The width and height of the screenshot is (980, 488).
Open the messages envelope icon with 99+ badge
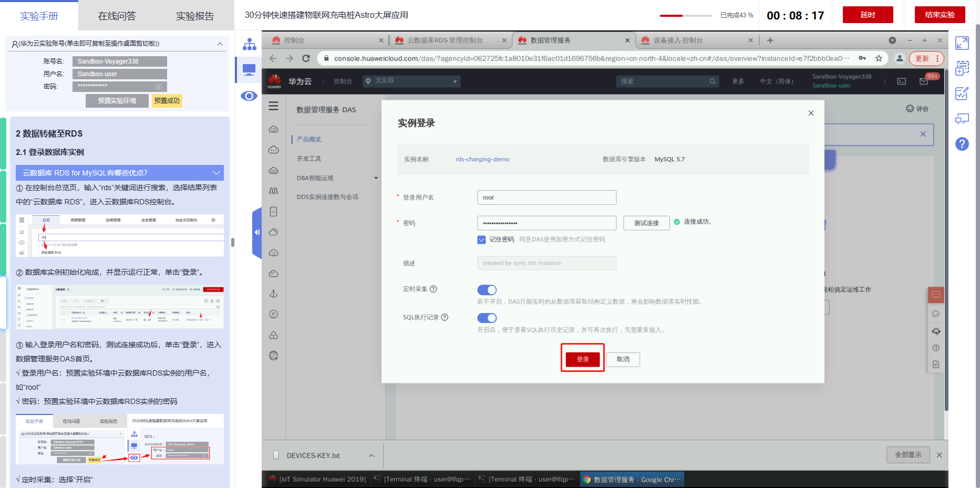924,81
